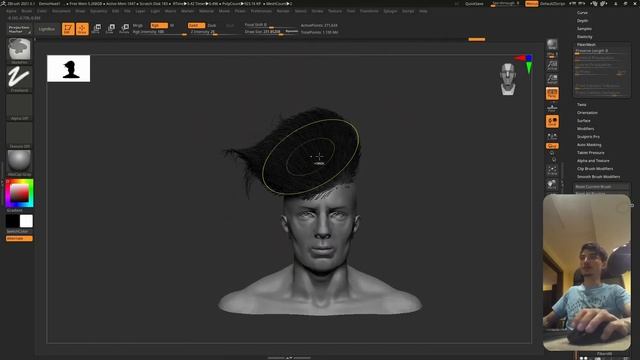Click the silhouette thumbnail preview
Viewport: 640px width, 360px height.
[69, 69]
